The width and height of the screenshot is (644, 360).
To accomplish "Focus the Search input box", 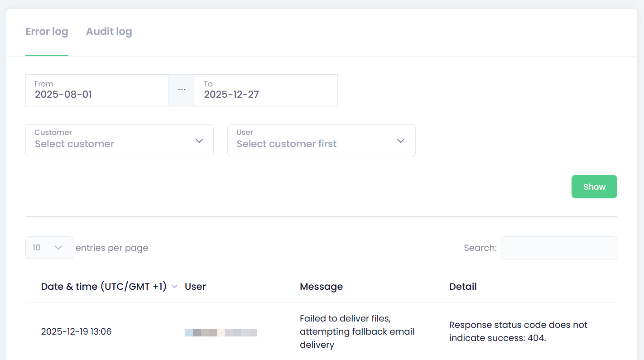I will (x=558, y=248).
